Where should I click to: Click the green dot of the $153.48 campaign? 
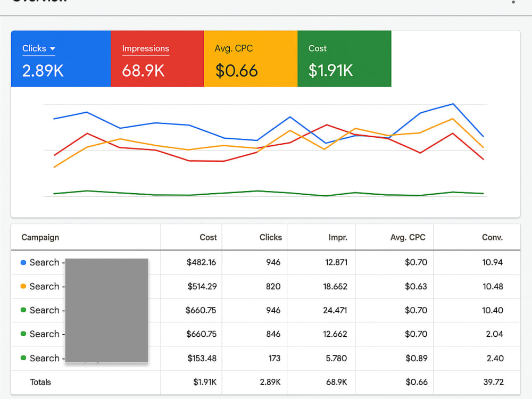(23, 358)
